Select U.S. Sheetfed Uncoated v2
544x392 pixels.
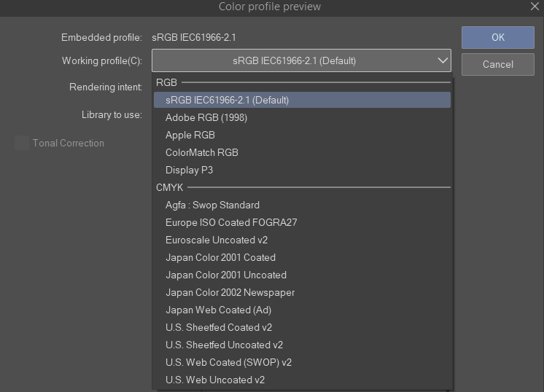click(302, 345)
